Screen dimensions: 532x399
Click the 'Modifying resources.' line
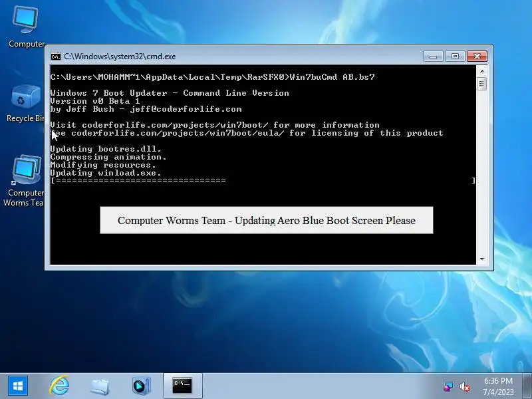pos(103,165)
